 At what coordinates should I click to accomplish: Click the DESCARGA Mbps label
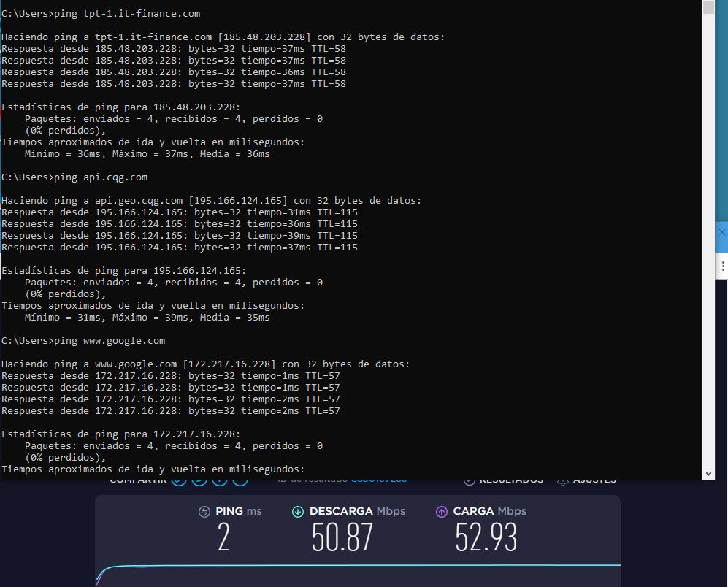click(358, 511)
